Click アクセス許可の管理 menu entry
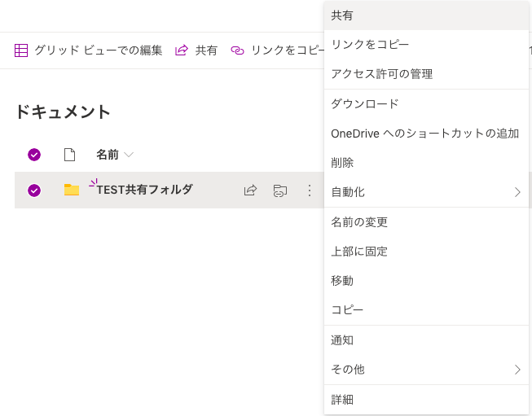Screen dimensions: 532x416 381,74
